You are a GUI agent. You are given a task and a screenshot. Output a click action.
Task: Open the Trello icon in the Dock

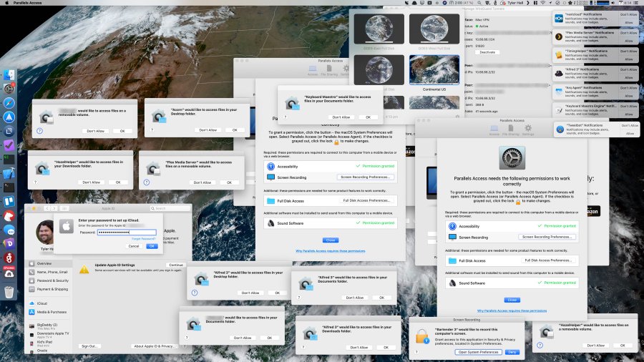coord(9,202)
